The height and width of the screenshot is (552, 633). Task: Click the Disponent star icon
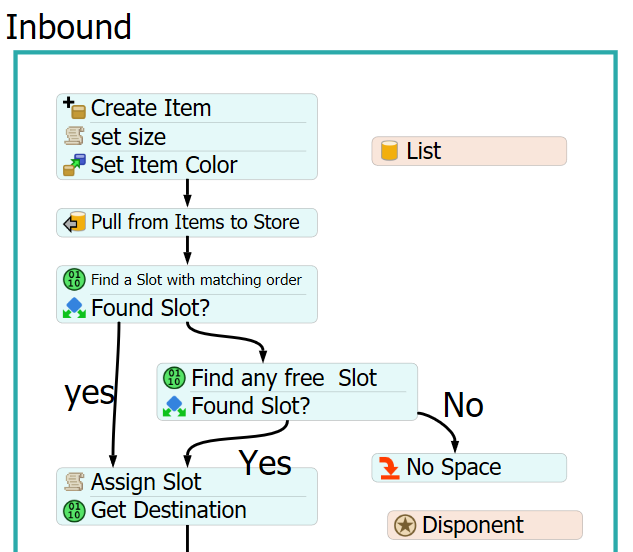tap(405, 525)
